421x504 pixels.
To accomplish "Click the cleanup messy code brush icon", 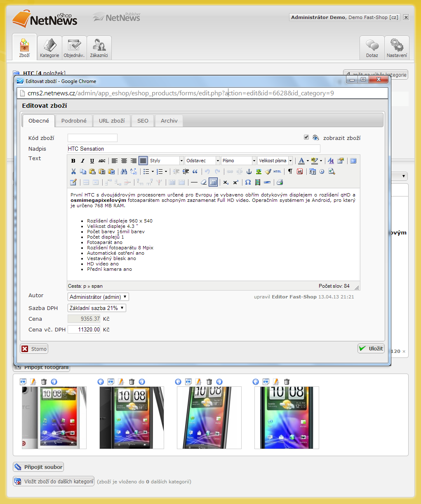I will (x=268, y=171).
